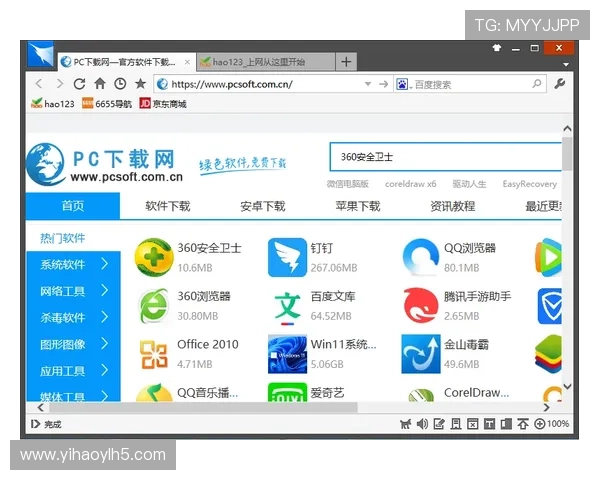The image size is (600, 480).
Task: Focus the 360安全卫士 site search box
Action: [x=445, y=157]
